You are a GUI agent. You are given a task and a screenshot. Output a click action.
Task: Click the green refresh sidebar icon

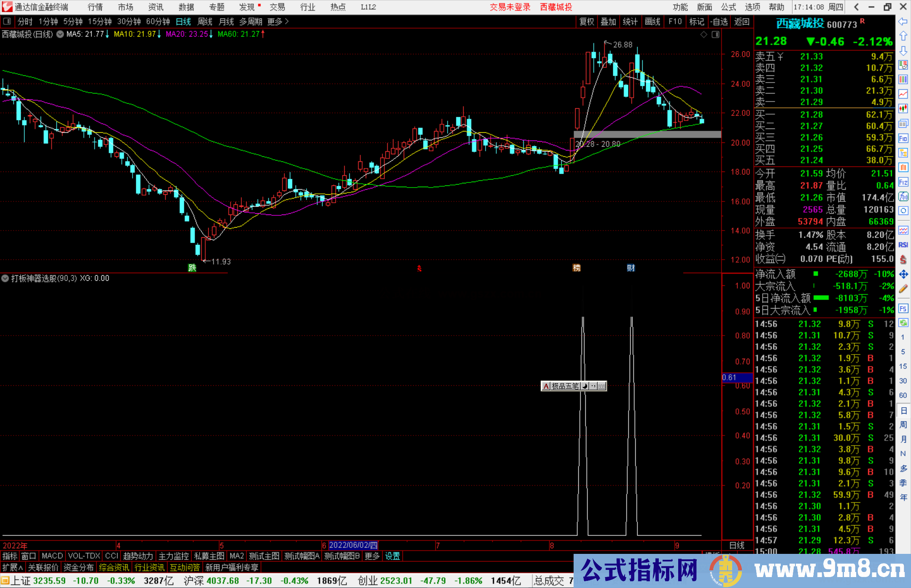tap(903, 323)
